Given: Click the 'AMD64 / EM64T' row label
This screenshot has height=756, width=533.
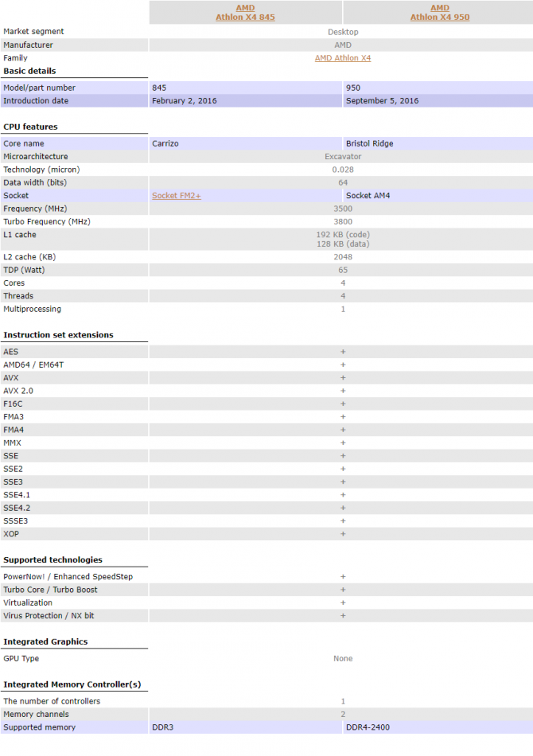Looking at the screenshot, I should pos(33,365).
